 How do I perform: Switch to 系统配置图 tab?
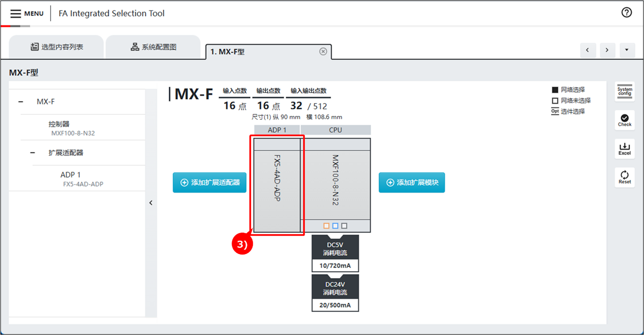coord(153,47)
